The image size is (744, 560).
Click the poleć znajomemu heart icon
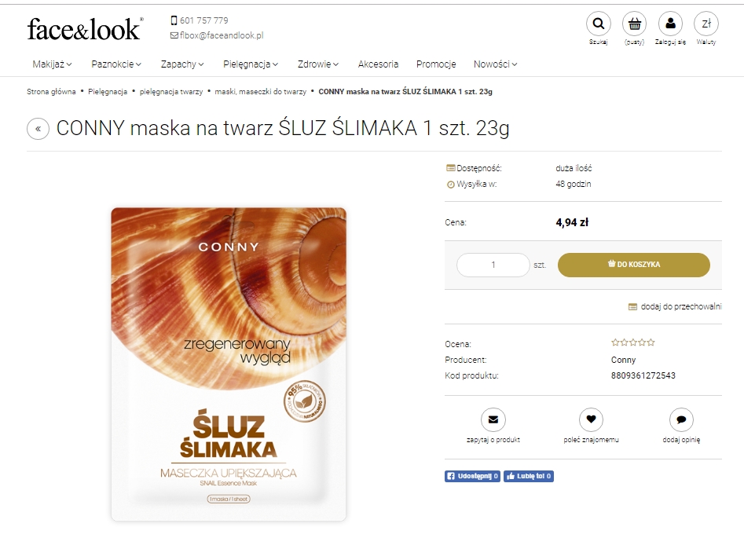click(591, 419)
